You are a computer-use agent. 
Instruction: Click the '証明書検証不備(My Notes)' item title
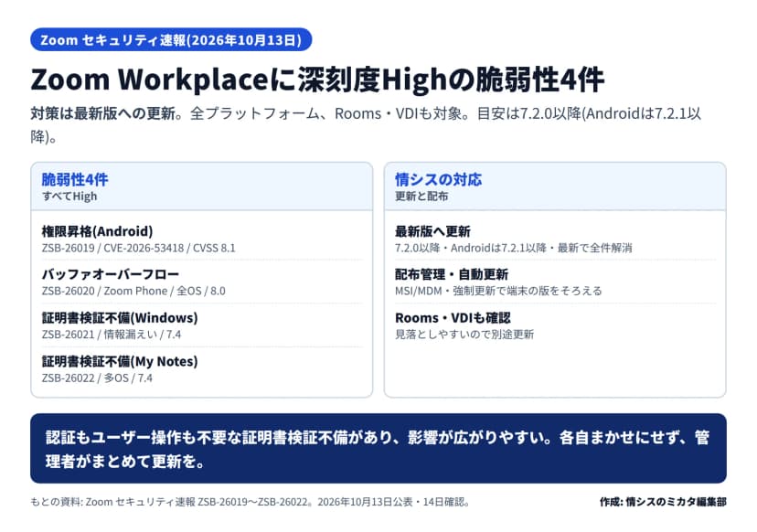(x=120, y=361)
